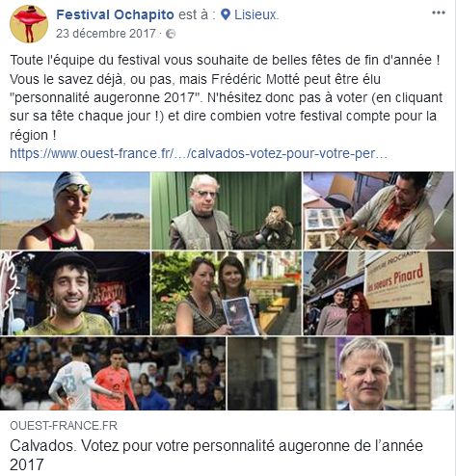This screenshot has height=476, width=456.
Task: Click the Festival Ochapito profile picture
Action: (29, 24)
